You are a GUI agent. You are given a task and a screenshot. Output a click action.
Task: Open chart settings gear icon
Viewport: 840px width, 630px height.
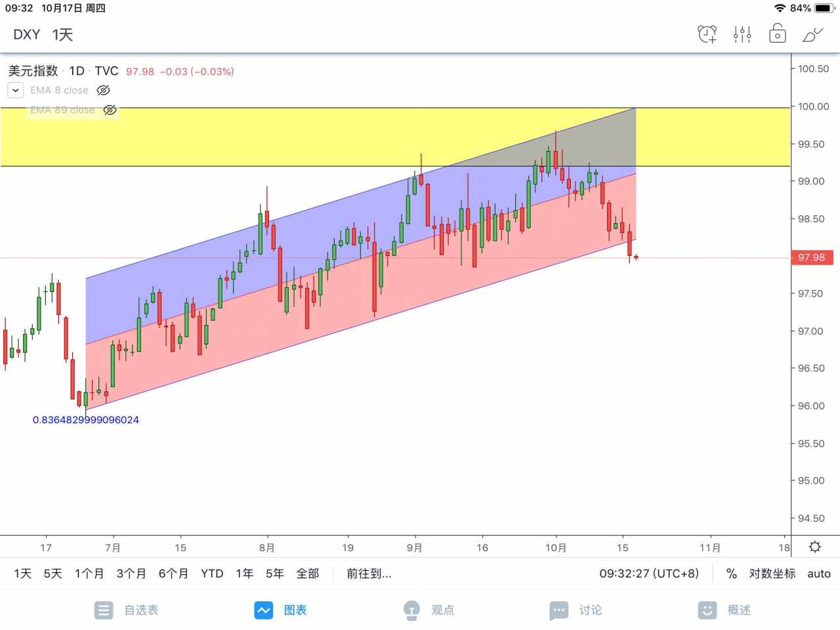click(x=815, y=547)
